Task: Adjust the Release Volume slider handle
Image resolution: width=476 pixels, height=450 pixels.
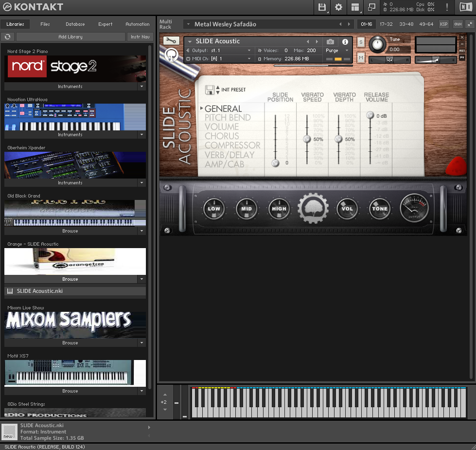Action: tap(370, 115)
